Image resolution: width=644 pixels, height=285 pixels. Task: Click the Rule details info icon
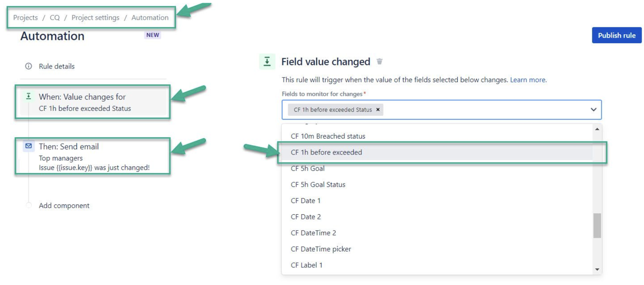[28, 66]
